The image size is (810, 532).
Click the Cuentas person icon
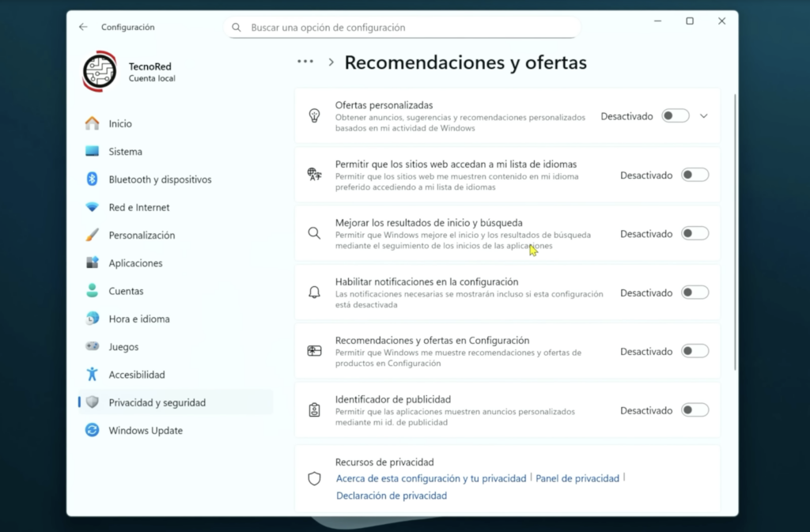[92, 291]
